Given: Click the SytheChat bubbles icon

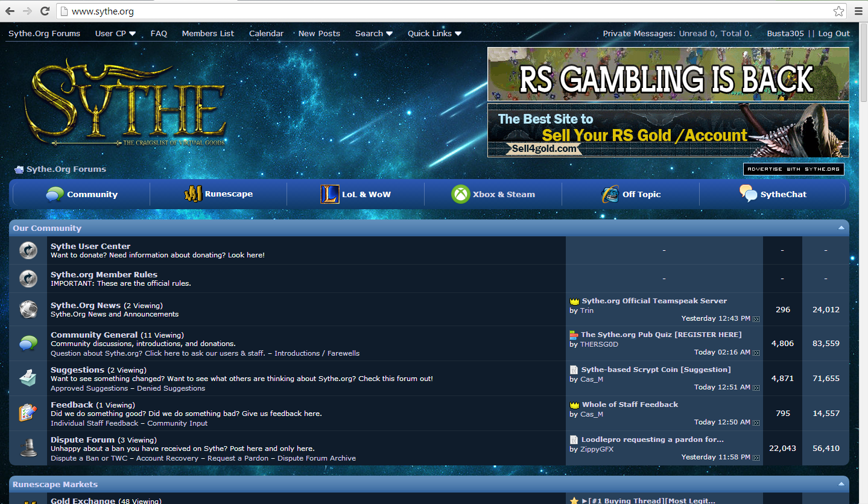Looking at the screenshot, I should [x=749, y=194].
